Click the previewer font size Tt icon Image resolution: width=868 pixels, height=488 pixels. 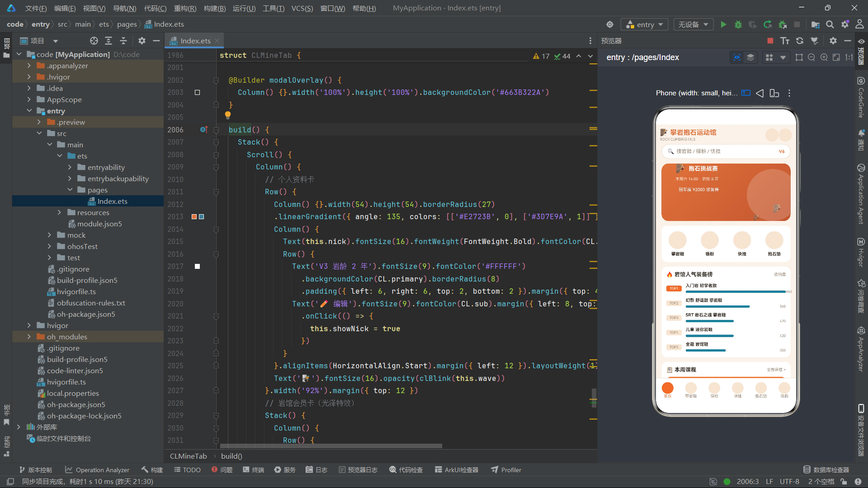[x=785, y=41]
